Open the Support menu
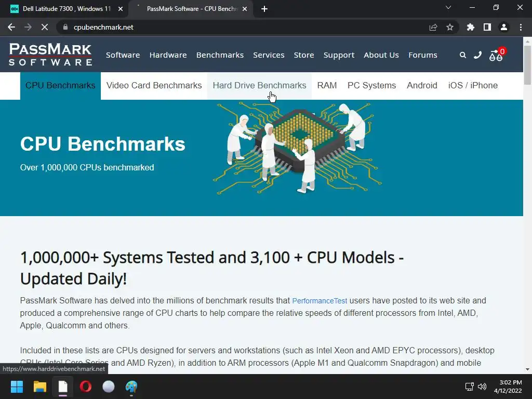Image resolution: width=532 pixels, height=399 pixels. (339, 55)
